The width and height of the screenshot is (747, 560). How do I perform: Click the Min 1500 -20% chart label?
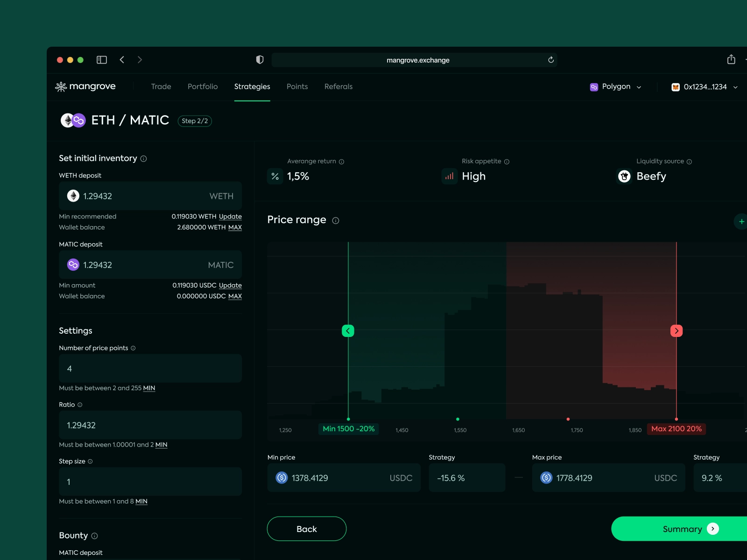click(349, 429)
